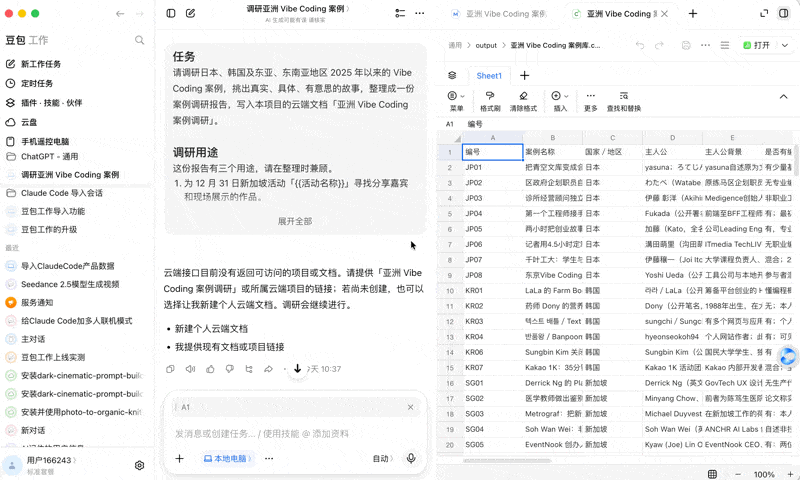Collapse the spreadsheet toolbar with chevron
The height and width of the screenshot is (480, 800).
783,96
